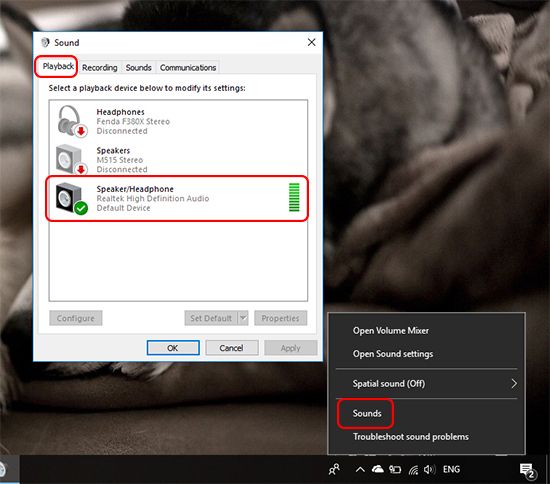This screenshot has height=484, width=550.
Task: Select 'Speakers' device name text
Action: (113, 150)
